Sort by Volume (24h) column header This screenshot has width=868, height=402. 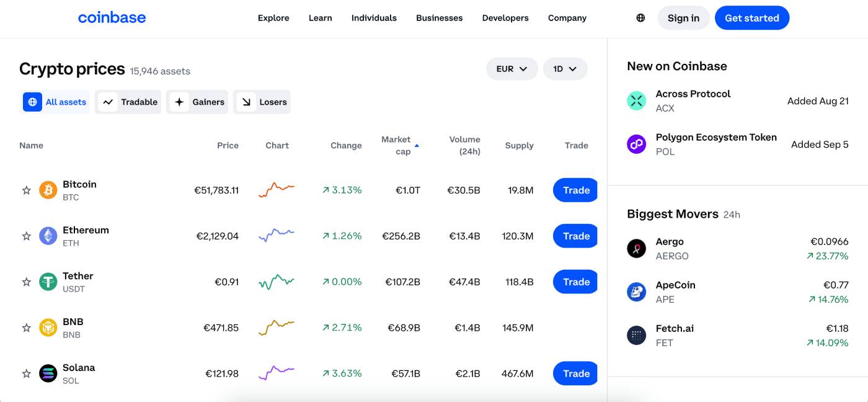(x=465, y=145)
